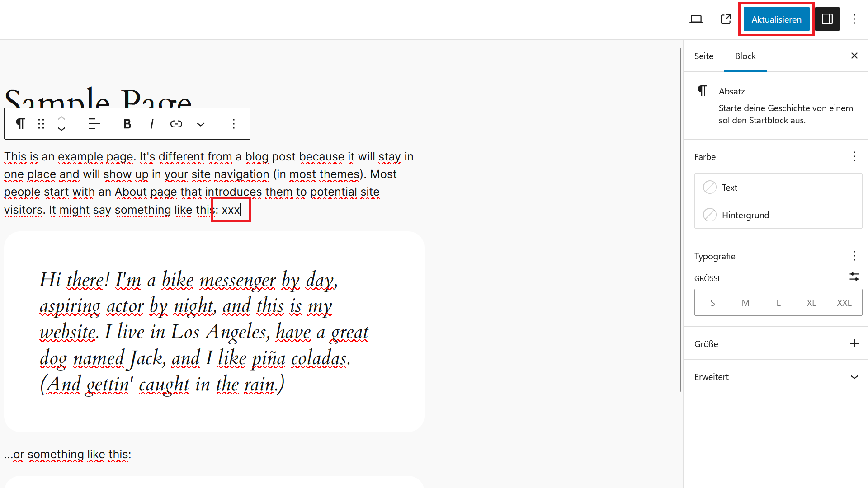The image size is (868, 488).
Task: Click the Aktualisieren button
Action: 777,19
